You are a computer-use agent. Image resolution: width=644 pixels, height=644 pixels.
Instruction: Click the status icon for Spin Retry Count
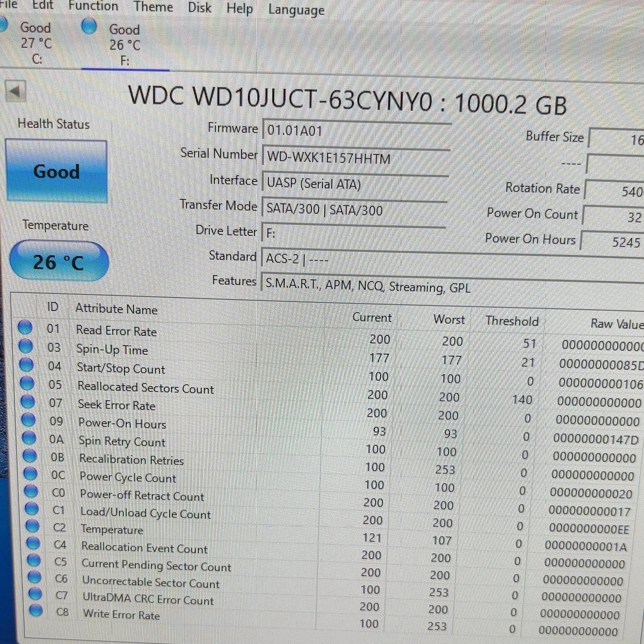tap(29, 438)
